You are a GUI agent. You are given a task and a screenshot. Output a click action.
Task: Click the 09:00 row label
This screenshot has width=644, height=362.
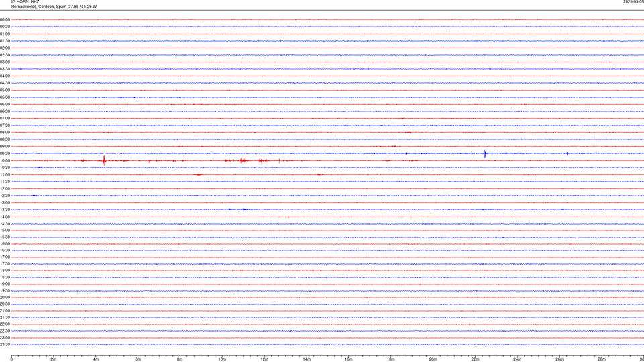pyautogui.click(x=5, y=147)
